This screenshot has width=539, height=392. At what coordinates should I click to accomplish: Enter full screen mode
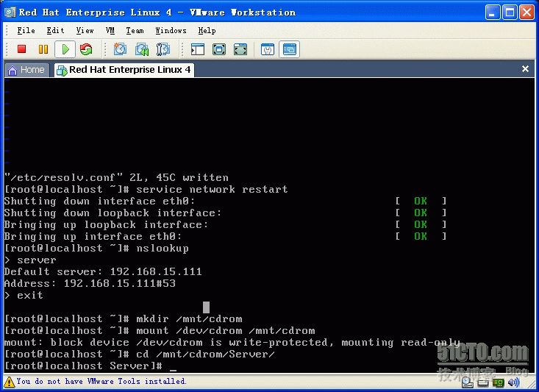pos(240,49)
